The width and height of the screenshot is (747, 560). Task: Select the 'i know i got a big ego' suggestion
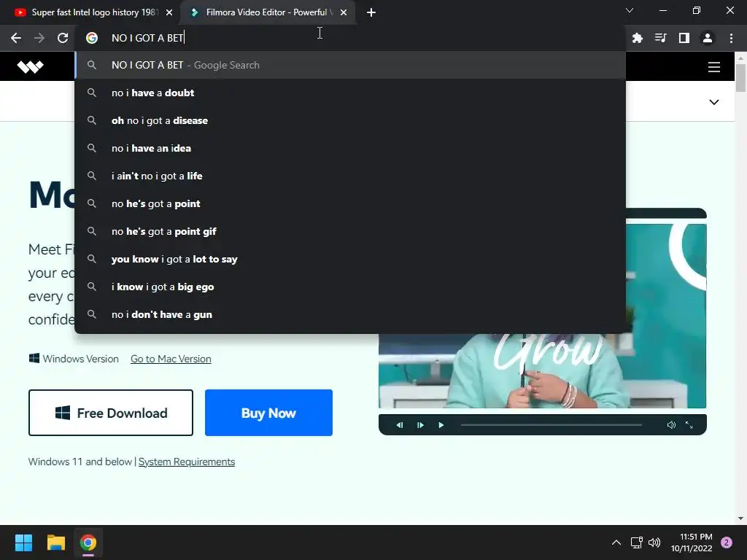pyautogui.click(x=350, y=287)
